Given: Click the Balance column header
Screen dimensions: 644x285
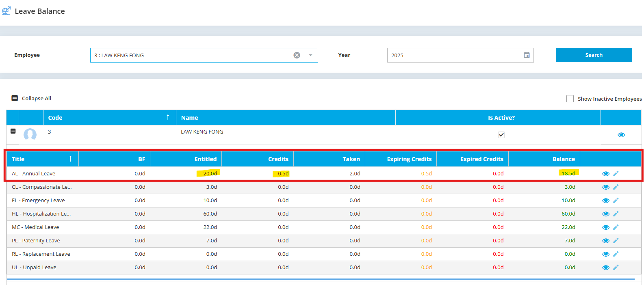Looking at the screenshot, I should (x=544, y=159).
